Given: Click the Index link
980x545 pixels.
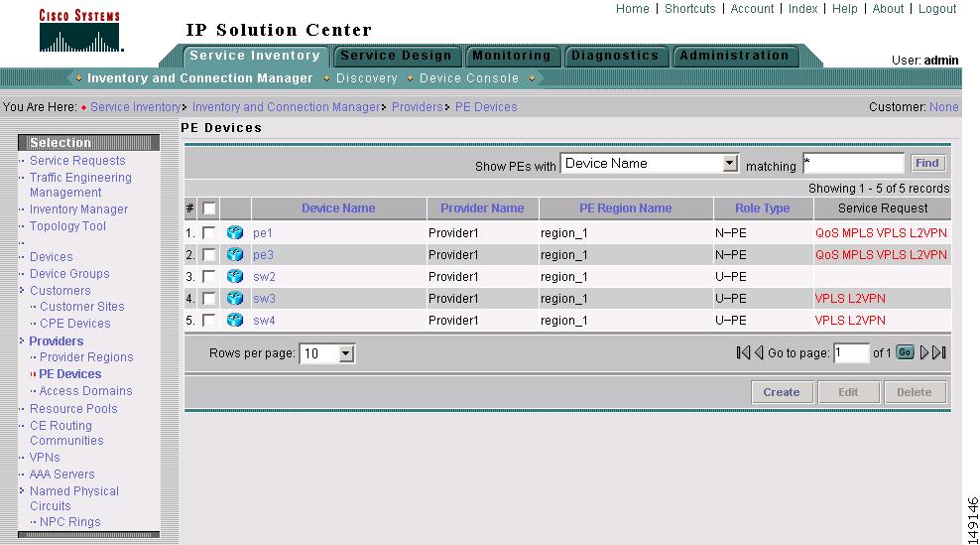Looking at the screenshot, I should pyautogui.click(x=803, y=9).
